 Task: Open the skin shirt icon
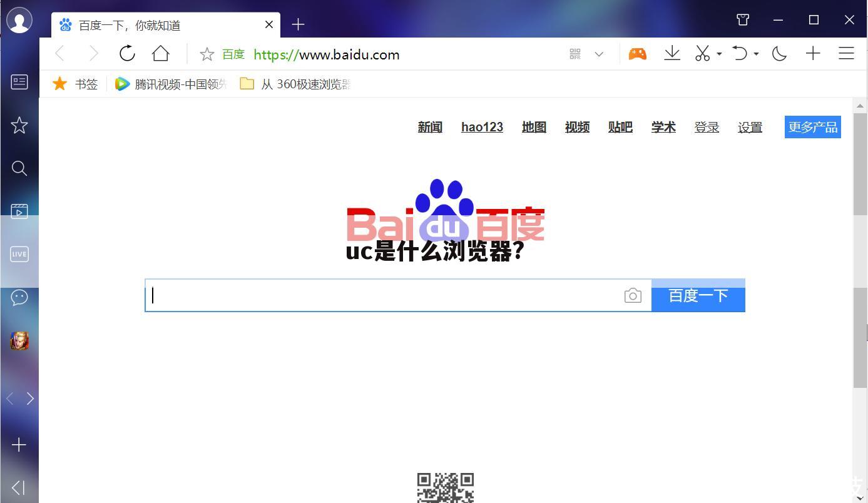pos(743,20)
